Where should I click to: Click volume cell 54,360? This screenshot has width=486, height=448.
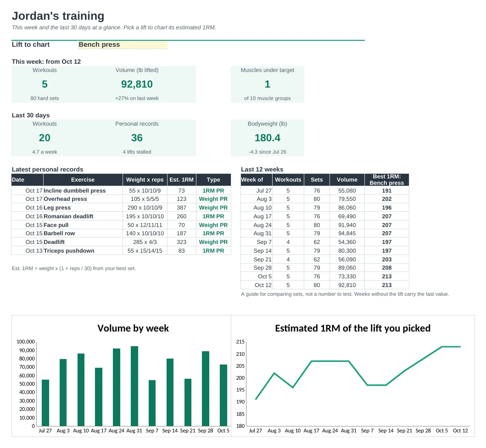347,242
